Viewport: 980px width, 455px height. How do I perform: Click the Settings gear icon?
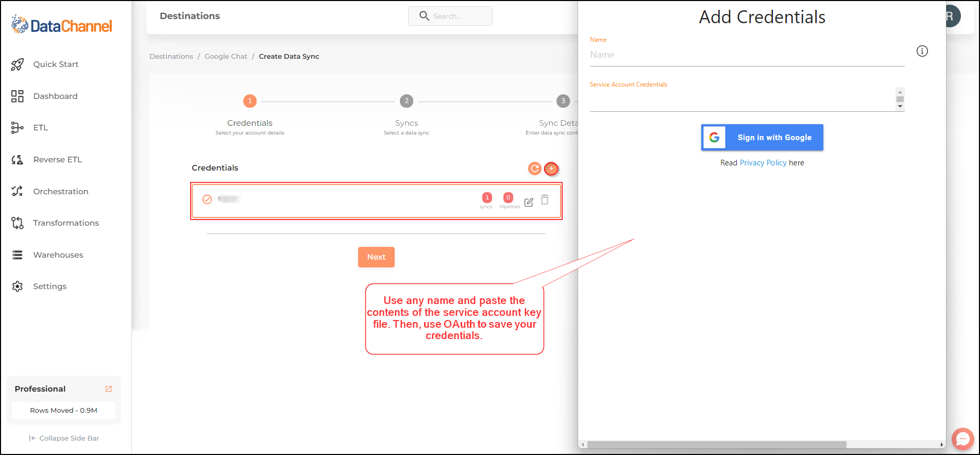pos(18,287)
